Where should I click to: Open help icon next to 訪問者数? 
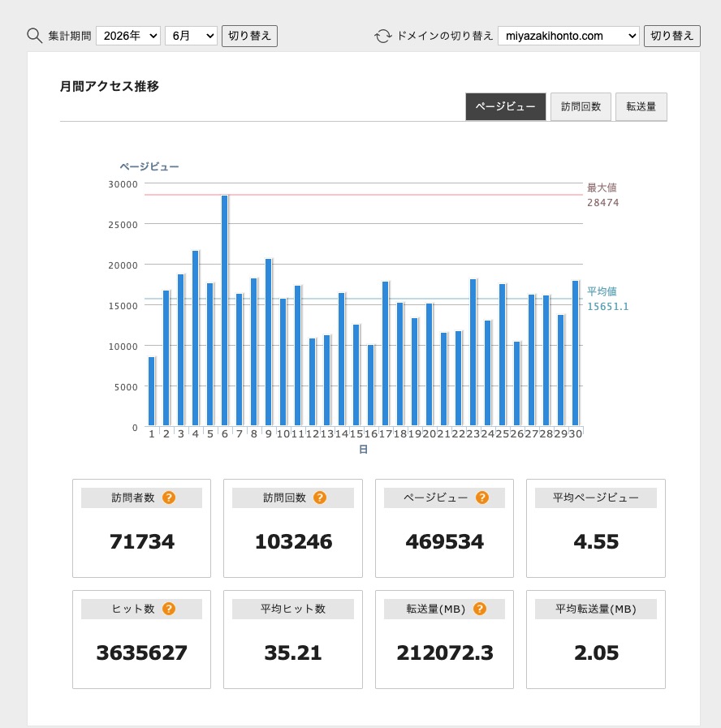(x=169, y=498)
